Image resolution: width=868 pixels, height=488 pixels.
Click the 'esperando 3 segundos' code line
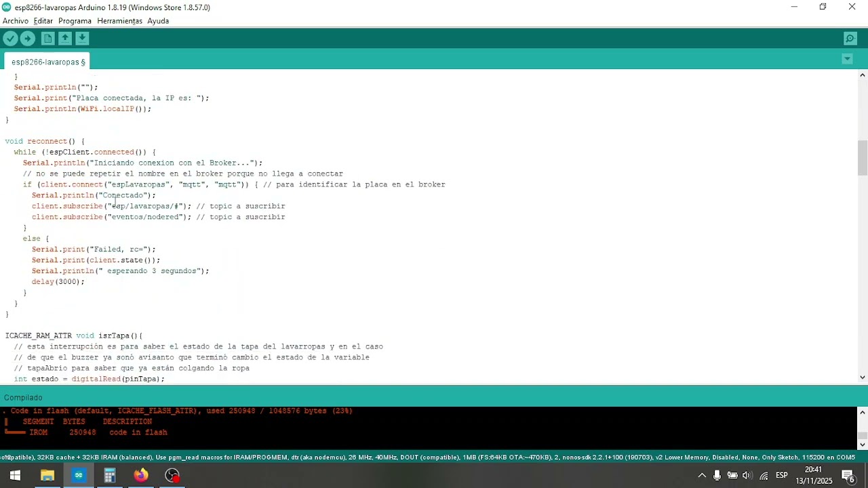point(120,270)
